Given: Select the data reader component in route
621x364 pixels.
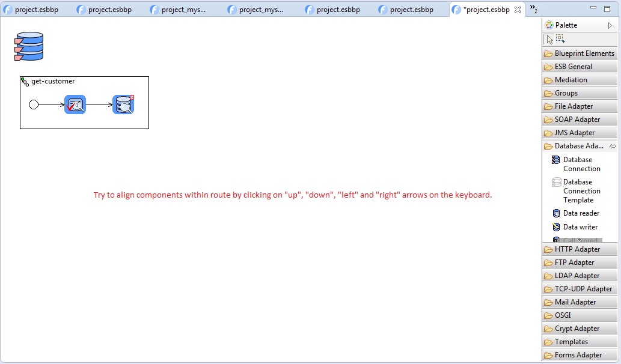Looking at the screenshot, I should click(123, 105).
